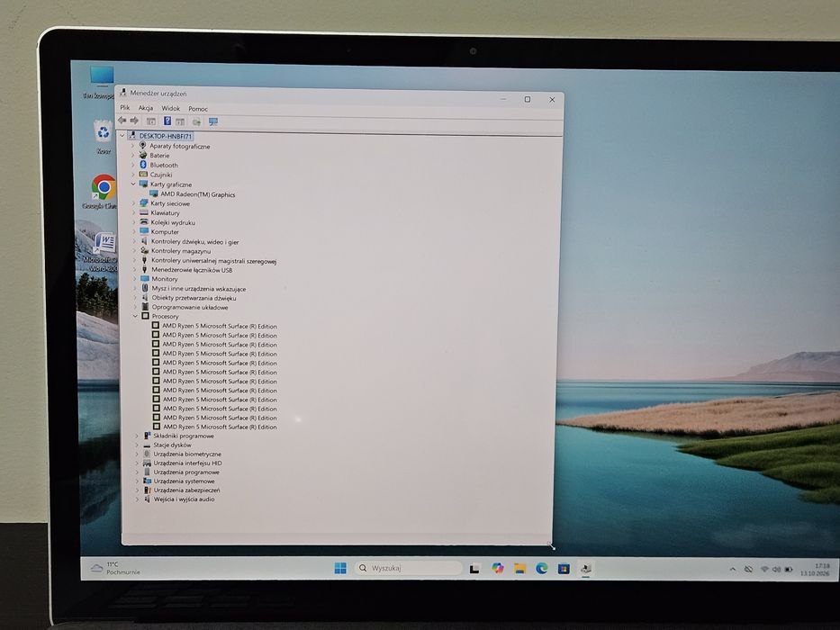840x630 pixels.
Task: Select Składniki programowe row
Action: coord(184,436)
